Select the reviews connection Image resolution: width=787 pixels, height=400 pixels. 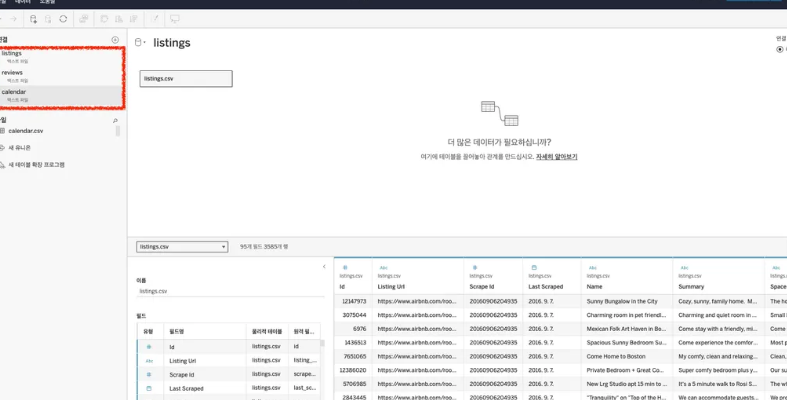click(x=61, y=76)
